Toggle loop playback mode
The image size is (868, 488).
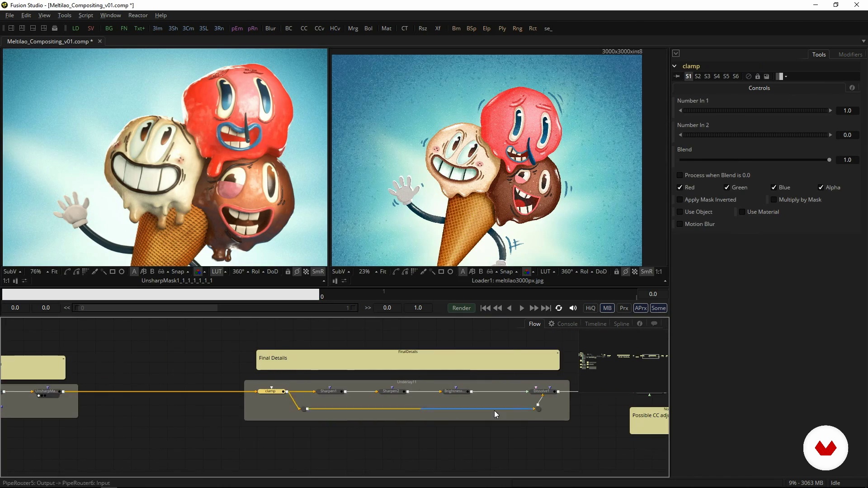(559, 308)
